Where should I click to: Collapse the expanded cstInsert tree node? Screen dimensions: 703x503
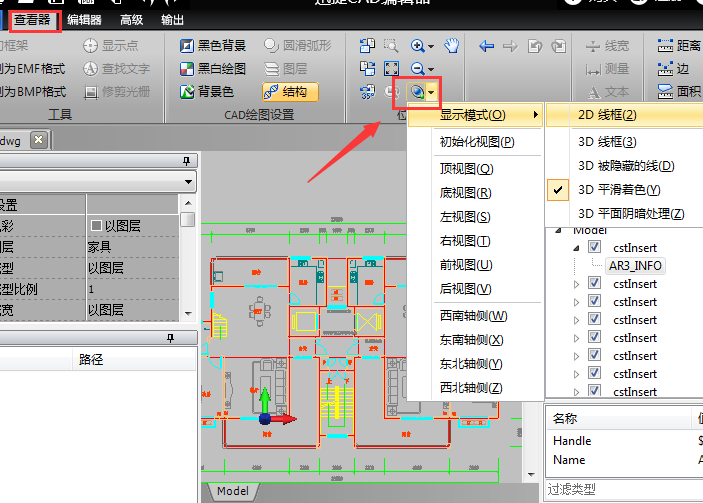coord(575,247)
